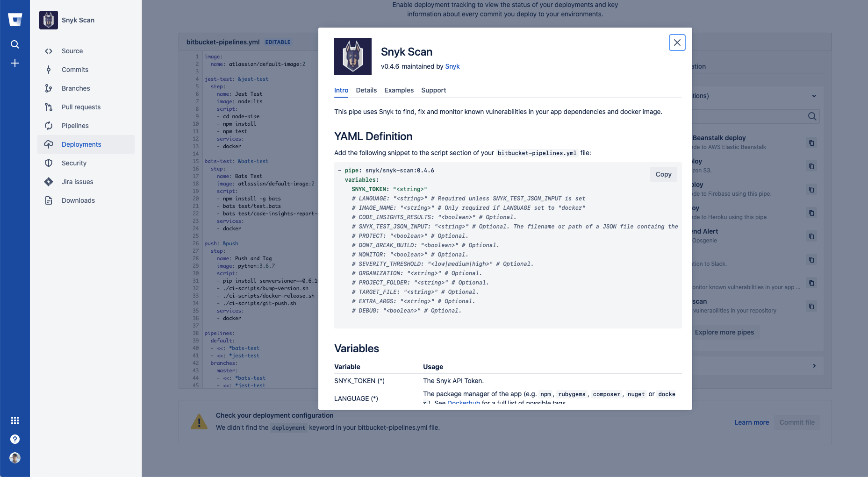Expand the chevron at the panel's bottom right
Viewport: 868px width, 477px height.
tap(814, 366)
